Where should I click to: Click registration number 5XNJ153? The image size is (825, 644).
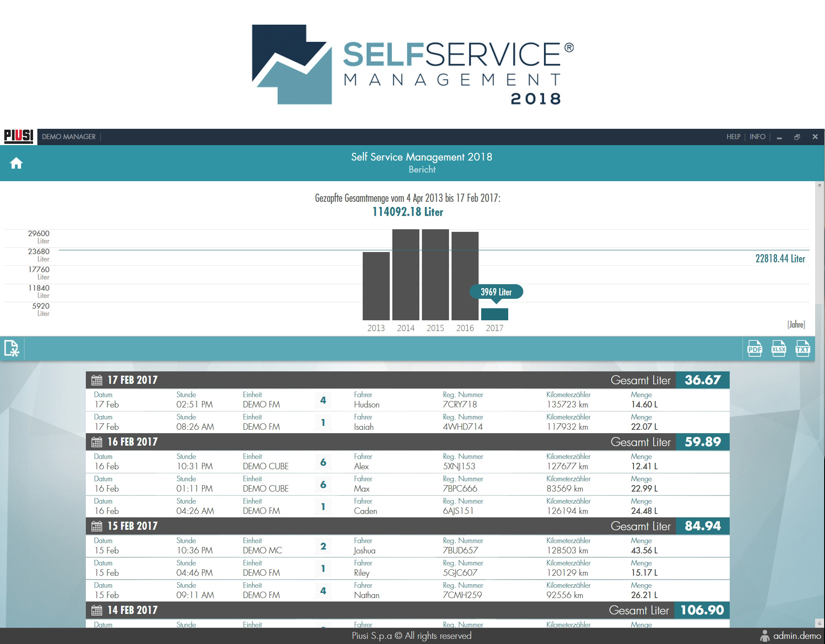pos(459,466)
